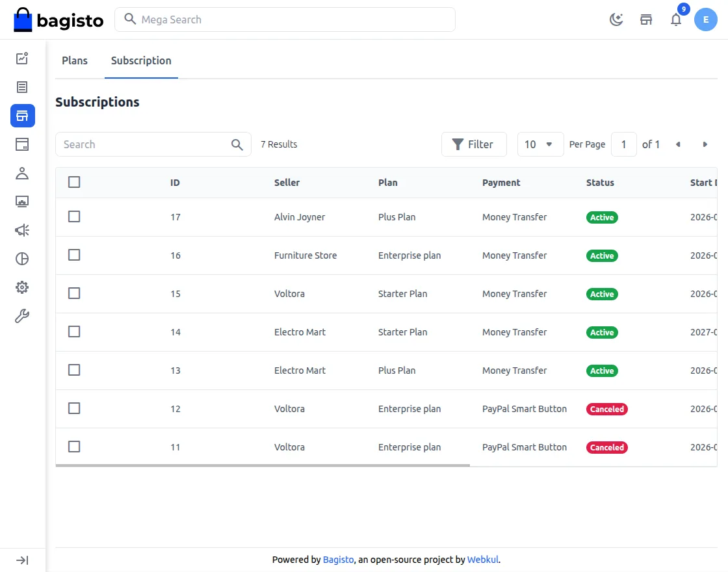Screen dimensions: 728x572
Task: Toggle dark mode moon icon
Action: 616,19
